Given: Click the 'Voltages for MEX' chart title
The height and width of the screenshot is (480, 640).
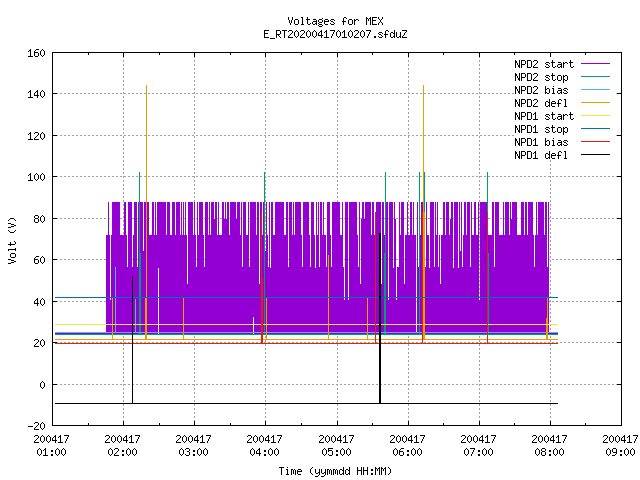Looking at the screenshot, I should pyautogui.click(x=335, y=21).
